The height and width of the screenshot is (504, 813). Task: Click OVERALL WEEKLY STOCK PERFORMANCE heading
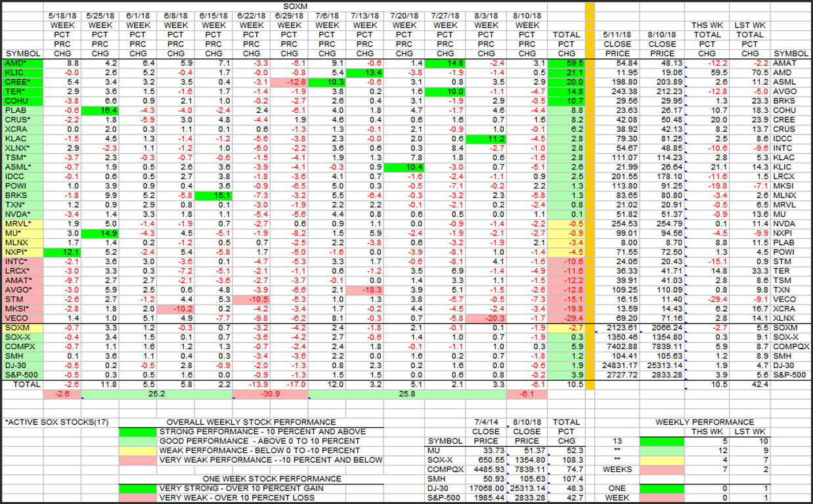[251, 422]
